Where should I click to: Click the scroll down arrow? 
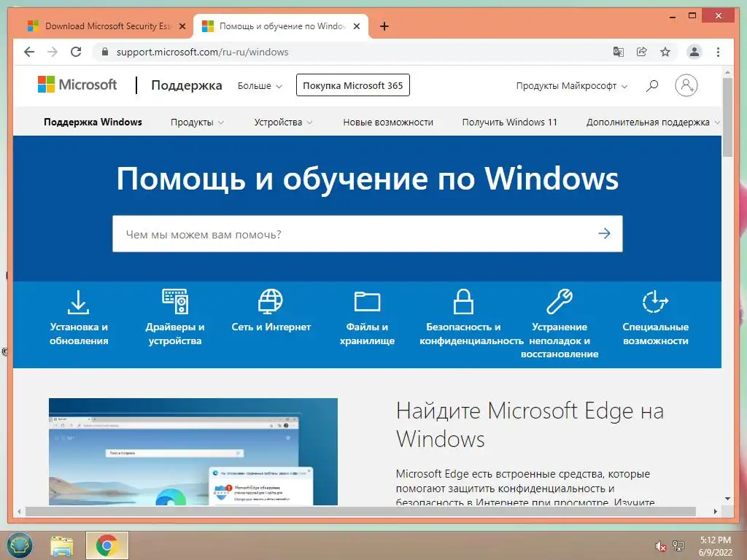727,499
